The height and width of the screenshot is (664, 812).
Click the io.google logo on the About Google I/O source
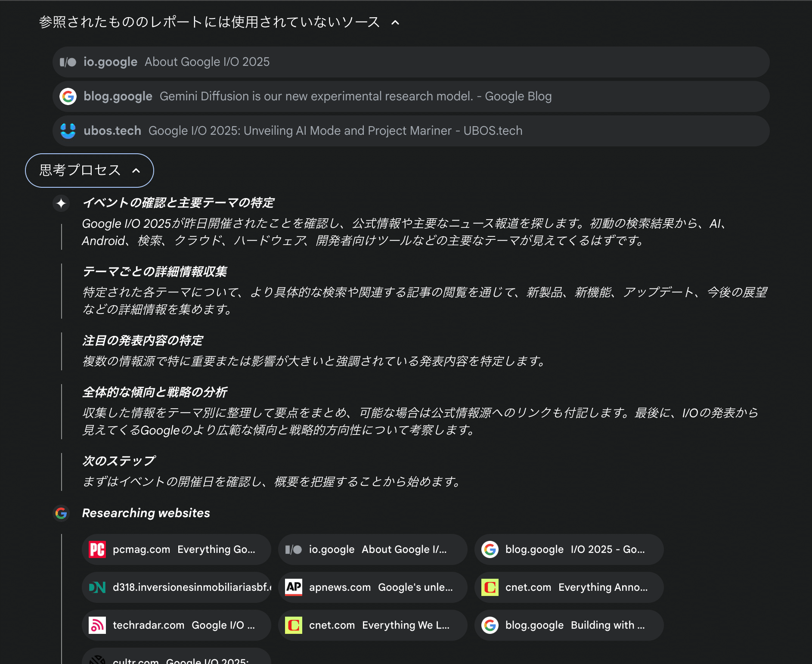tap(68, 62)
